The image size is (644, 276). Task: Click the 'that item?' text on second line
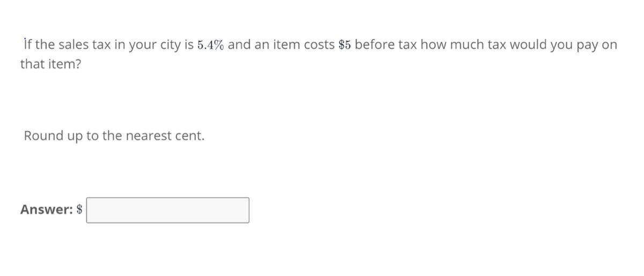pos(50,65)
